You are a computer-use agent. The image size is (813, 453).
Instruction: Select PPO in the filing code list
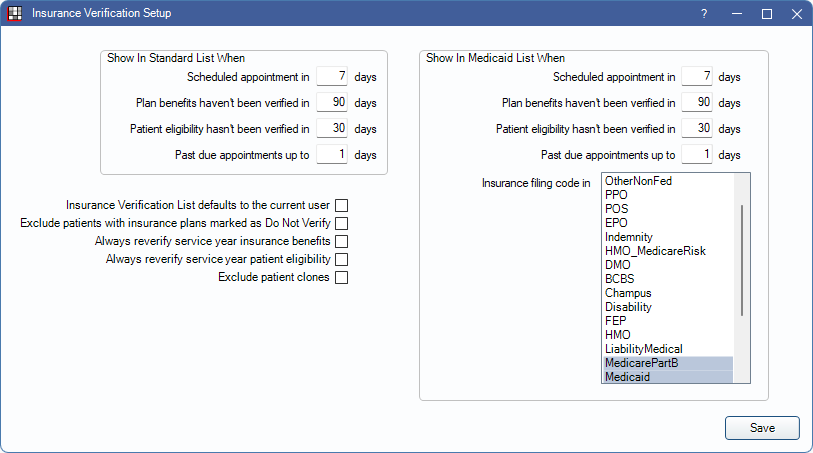click(x=617, y=195)
